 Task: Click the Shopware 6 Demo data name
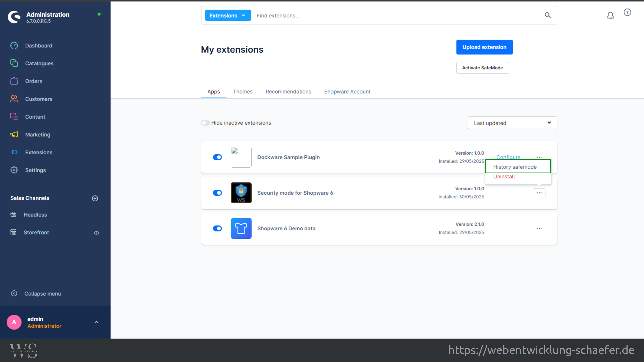click(286, 228)
